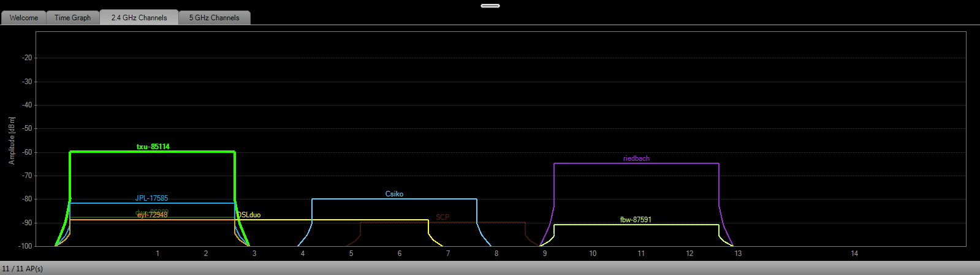Select the fbw-87591 network label
Viewport: 980px width, 275px height.
[x=636, y=220]
